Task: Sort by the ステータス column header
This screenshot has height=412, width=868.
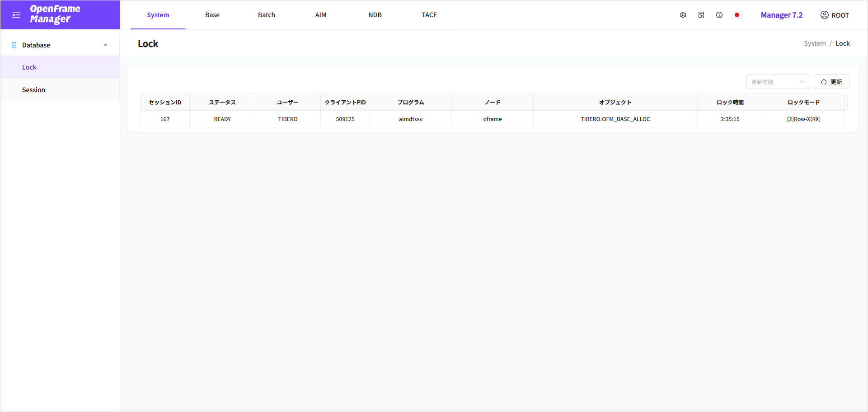Action: click(x=222, y=102)
